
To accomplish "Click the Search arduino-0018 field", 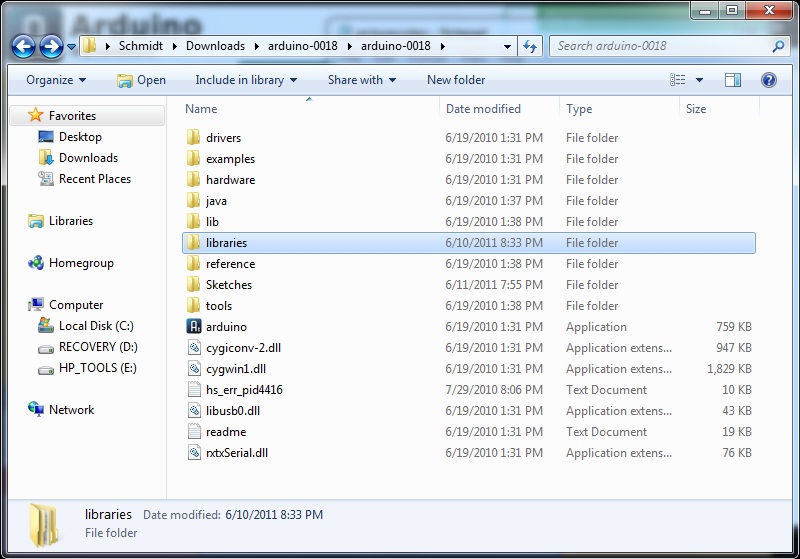I will [662, 46].
